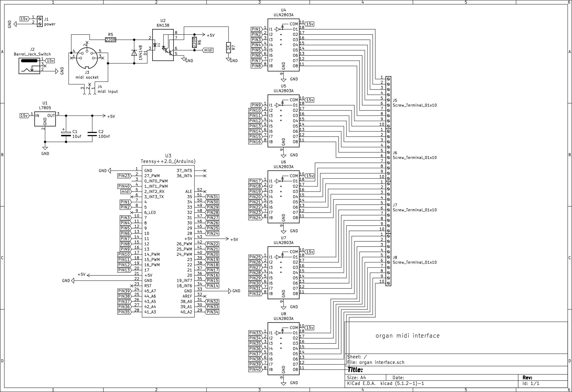Image resolution: width=572 pixels, height=392 pixels.
Task: Click the 1K resistor R7
Action: 228,48
